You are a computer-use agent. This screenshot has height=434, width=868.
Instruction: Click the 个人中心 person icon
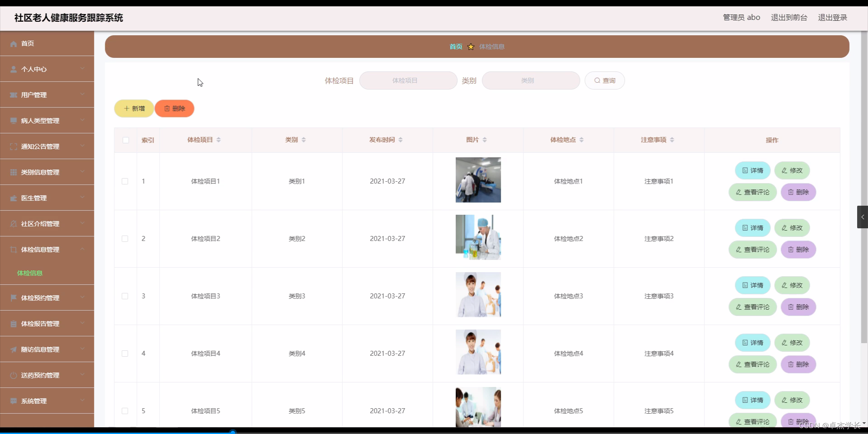(13, 69)
